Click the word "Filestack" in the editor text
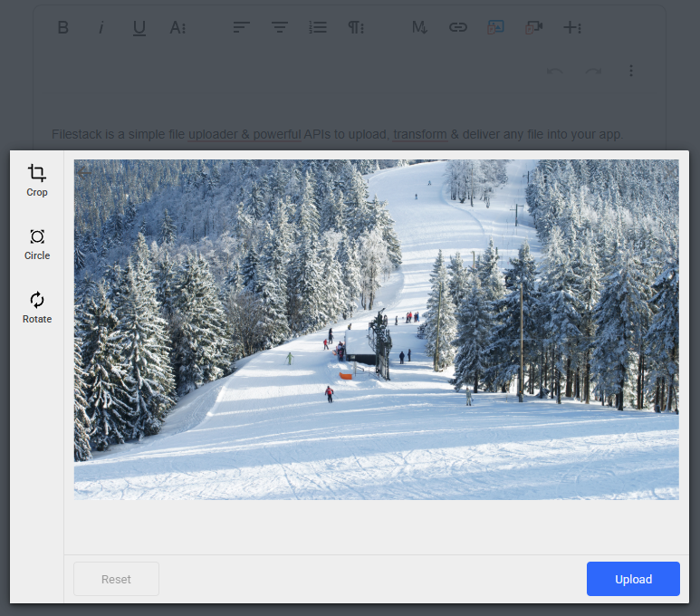This screenshot has width=700, height=616. [x=77, y=134]
